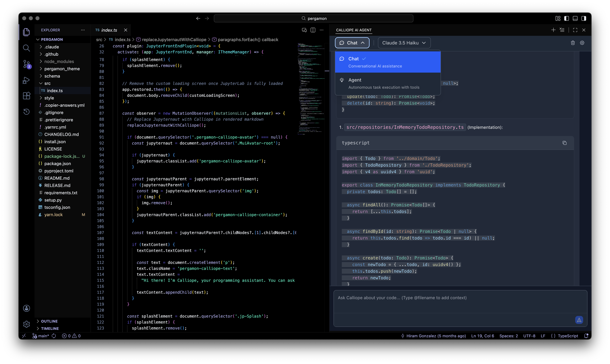Image resolution: width=610 pixels, height=364 pixels.
Task: Click the send message button
Action: point(579,320)
